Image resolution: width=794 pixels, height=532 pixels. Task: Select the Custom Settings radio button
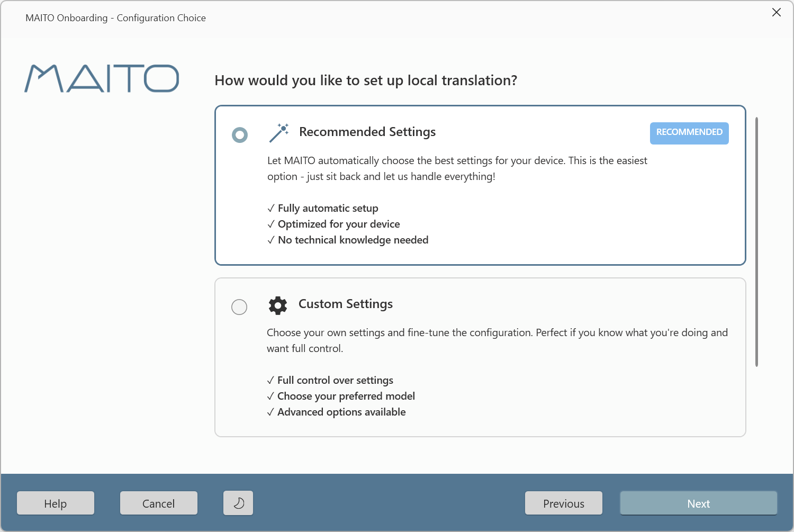[x=239, y=307]
